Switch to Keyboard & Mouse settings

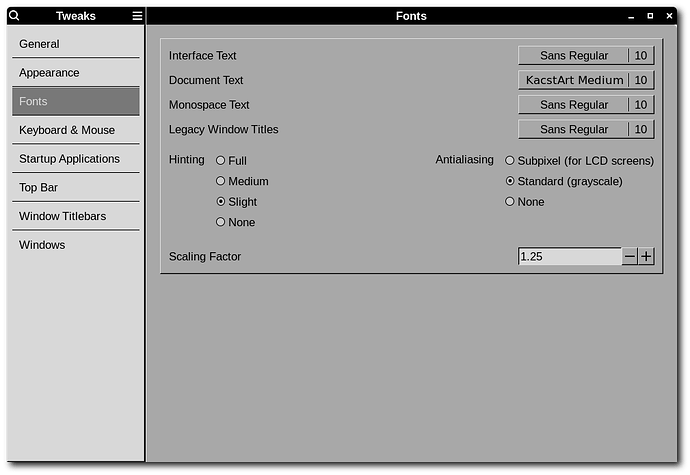pos(76,130)
